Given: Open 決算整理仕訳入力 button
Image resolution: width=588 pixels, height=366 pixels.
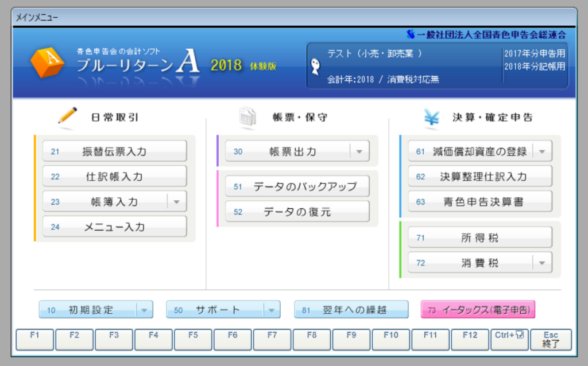Looking at the screenshot, I should (480, 176).
